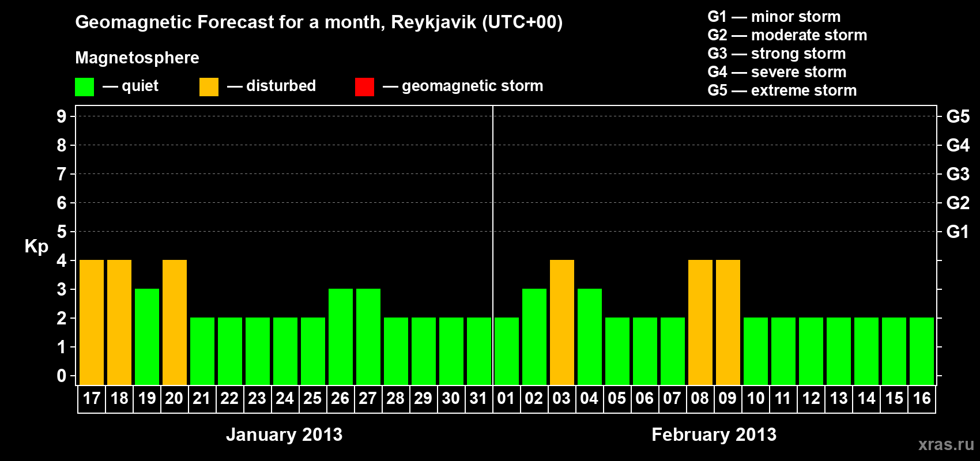Click date label 16 on the axis
The image size is (980, 461).
[922, 399]
